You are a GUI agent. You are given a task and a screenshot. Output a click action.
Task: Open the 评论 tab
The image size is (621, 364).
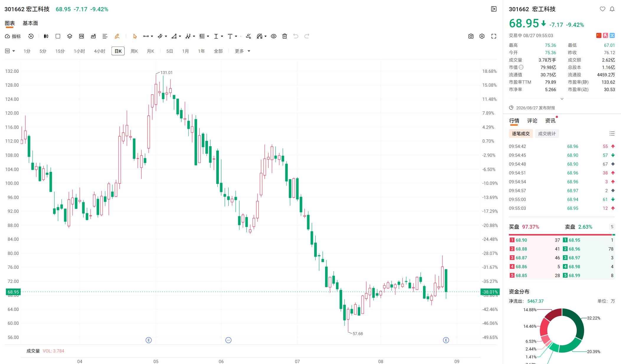point(532,121)
